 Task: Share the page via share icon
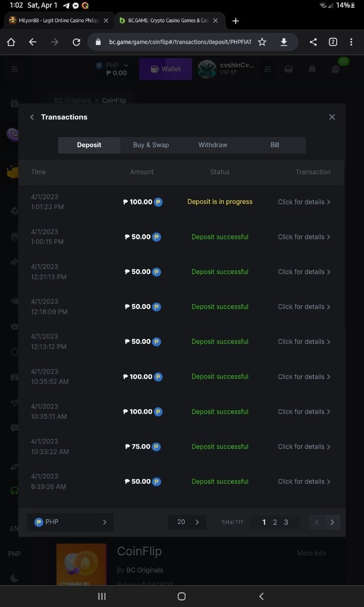(x=313, y=42)
